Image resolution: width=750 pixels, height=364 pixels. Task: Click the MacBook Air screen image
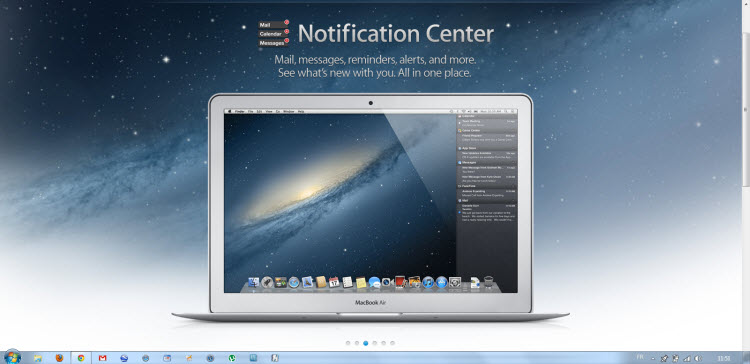click(x=371, y=201)
